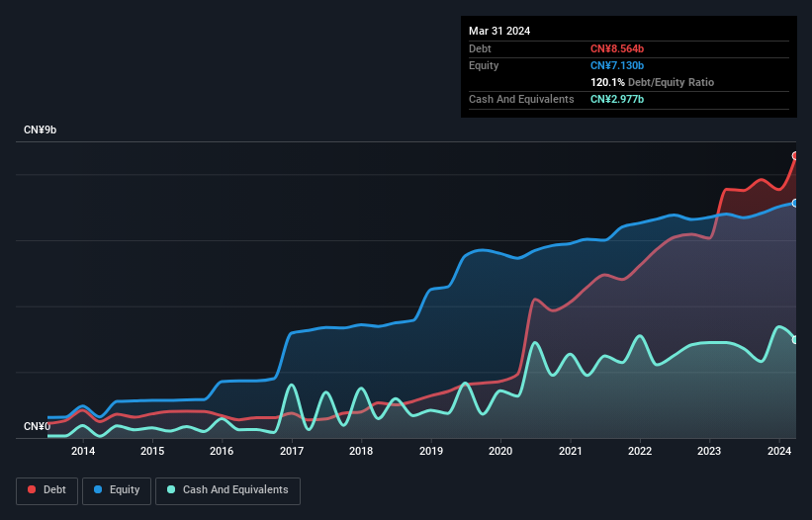Viewport: 812px width, 520px height.
Task: Click the 2021 x-axis label
Action: [x=570, y=451]
